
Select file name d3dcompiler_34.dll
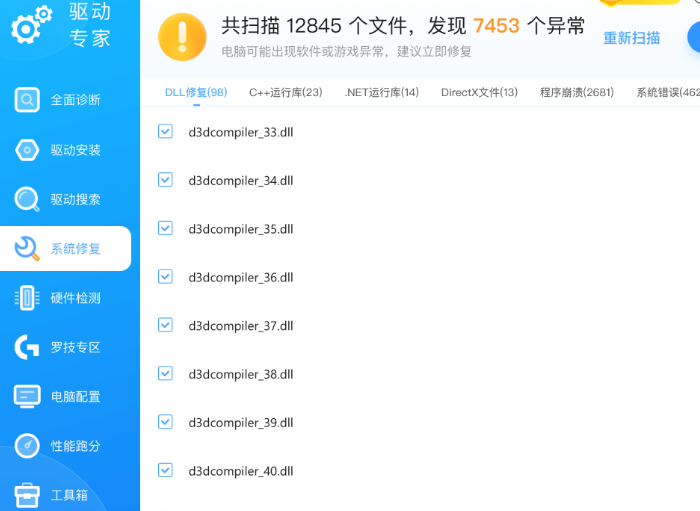(241, 180)
